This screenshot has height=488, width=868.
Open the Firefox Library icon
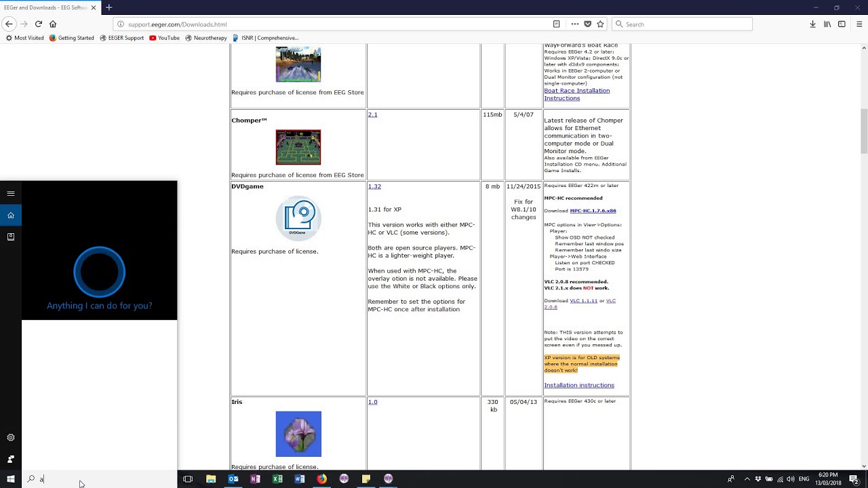[x=827, y=24]
